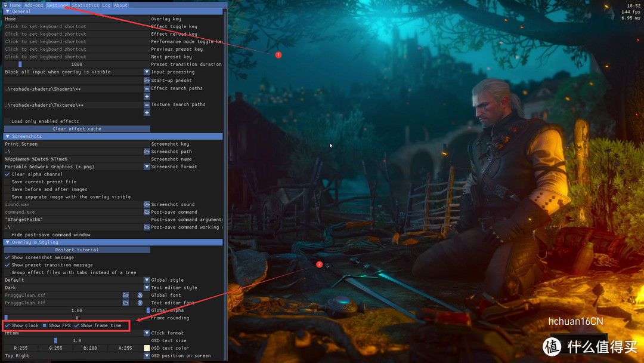Open the Global style dropdown
The height and width of the screenshot is (363, 644).
(x=147, y=281)
